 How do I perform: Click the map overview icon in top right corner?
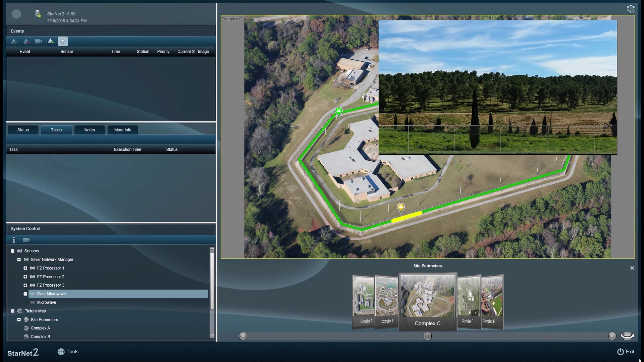click(x=631, y=9)
